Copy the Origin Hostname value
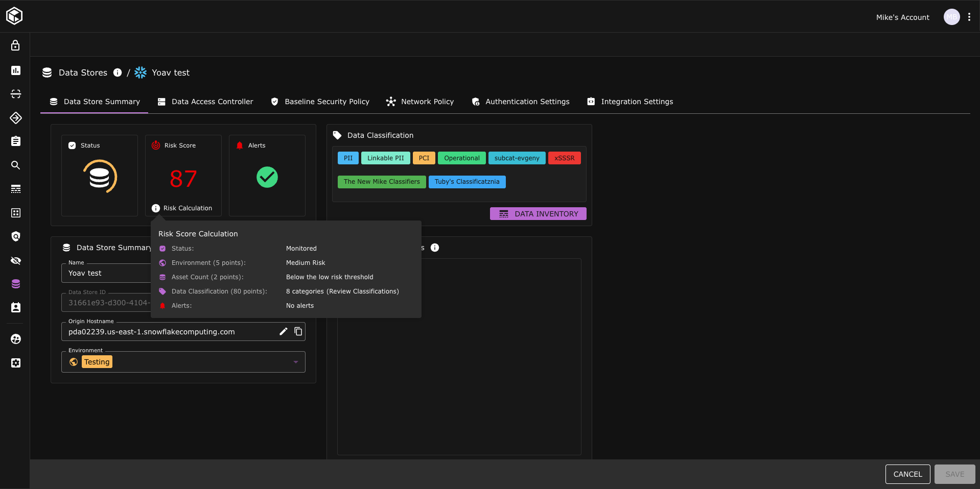Image resolution: width=980 pixels, height=489 pixels. [298, 332]
